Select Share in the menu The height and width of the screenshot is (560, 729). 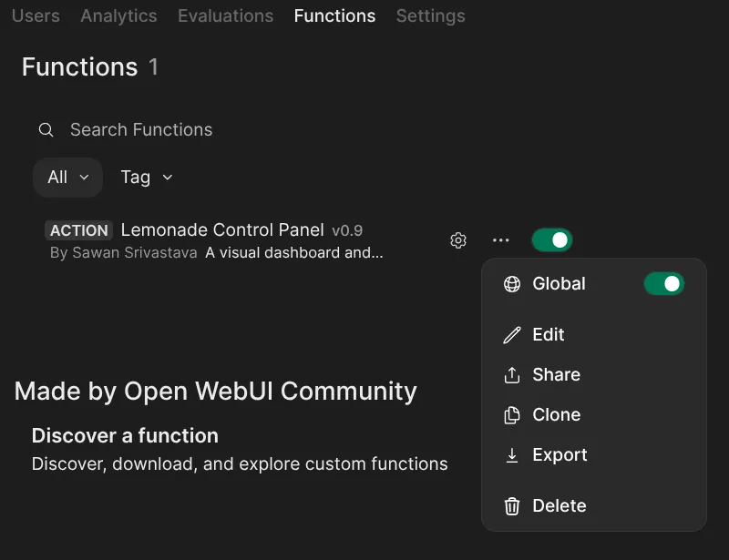pos(594,374)
